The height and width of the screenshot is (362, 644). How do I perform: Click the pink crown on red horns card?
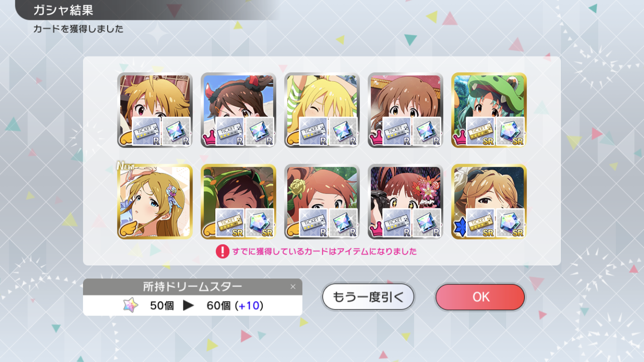click(x=209, y=139)
